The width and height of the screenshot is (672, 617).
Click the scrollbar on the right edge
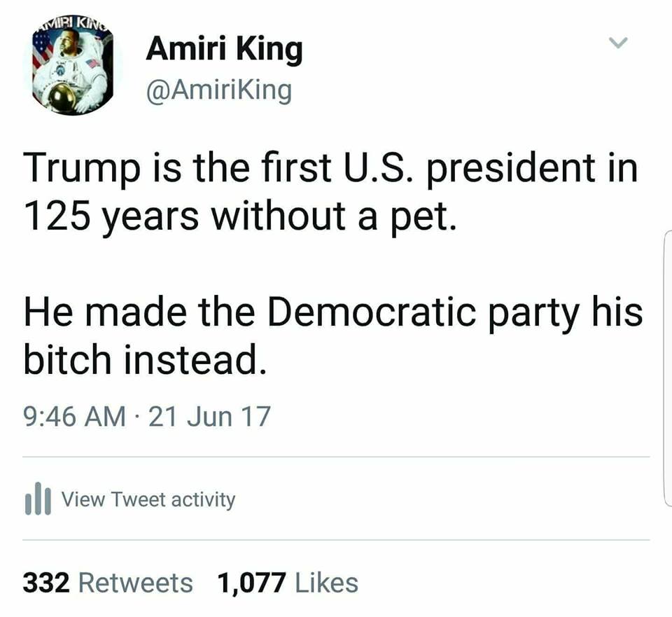pos(667,364)
